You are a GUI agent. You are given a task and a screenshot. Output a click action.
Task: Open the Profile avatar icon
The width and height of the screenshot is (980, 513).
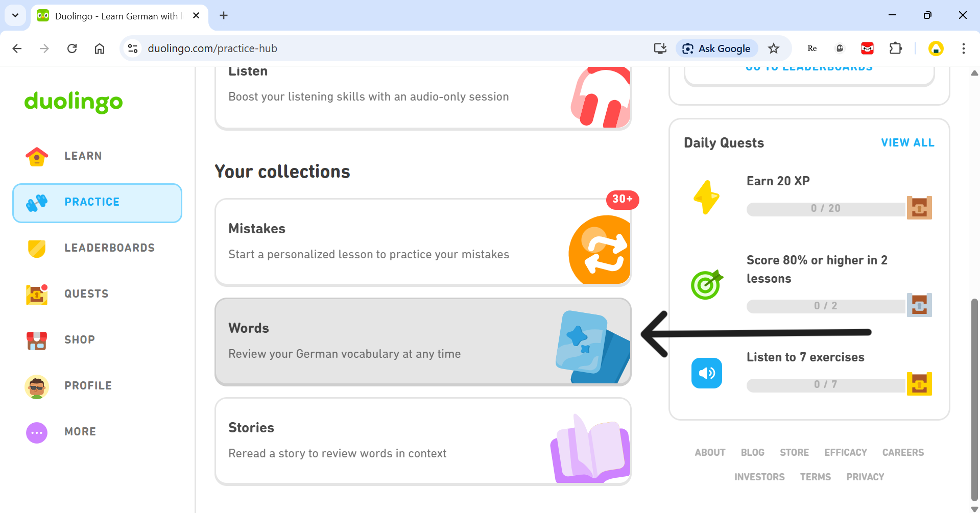tap(37, 386)
